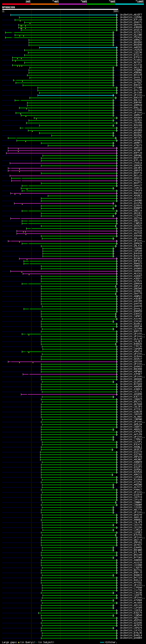Open hit UniRef100_B7FJX8

tap(131, 20)
